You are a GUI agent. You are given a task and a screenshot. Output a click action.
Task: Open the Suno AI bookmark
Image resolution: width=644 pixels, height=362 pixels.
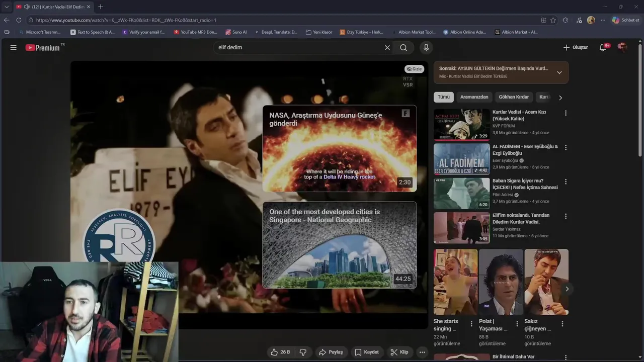[x=236, y=32]
